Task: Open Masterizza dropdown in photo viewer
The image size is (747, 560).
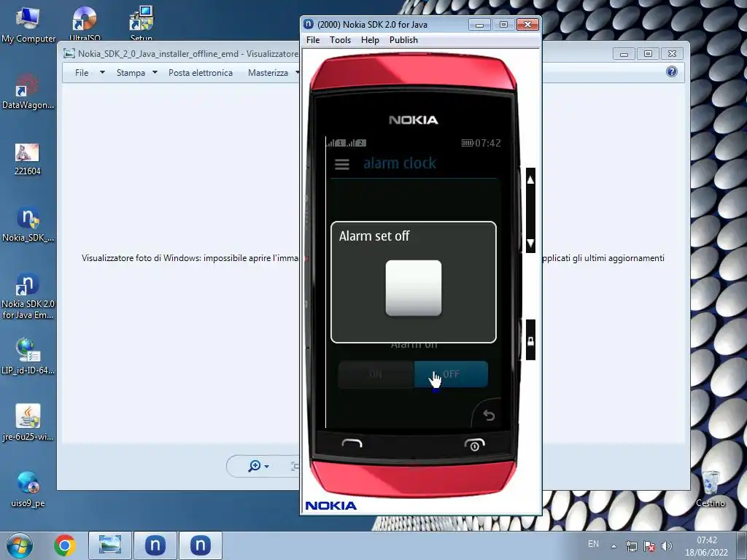Action: [273, 73]
